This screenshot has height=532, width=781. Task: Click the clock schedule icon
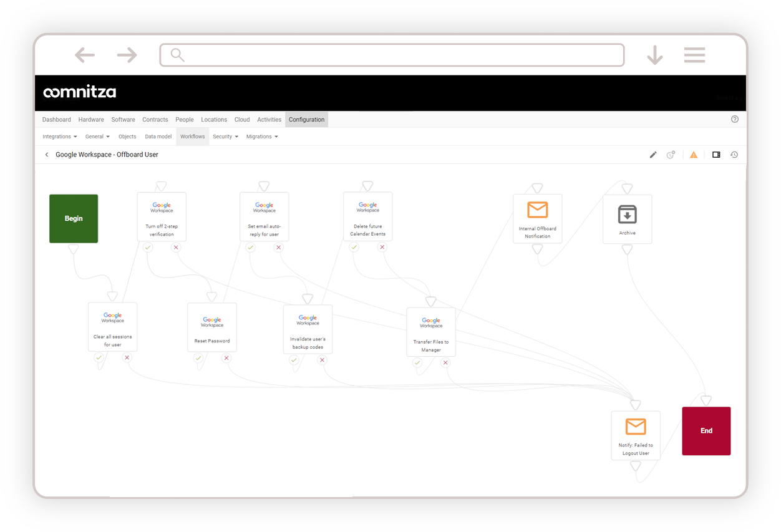click(671, 155)
